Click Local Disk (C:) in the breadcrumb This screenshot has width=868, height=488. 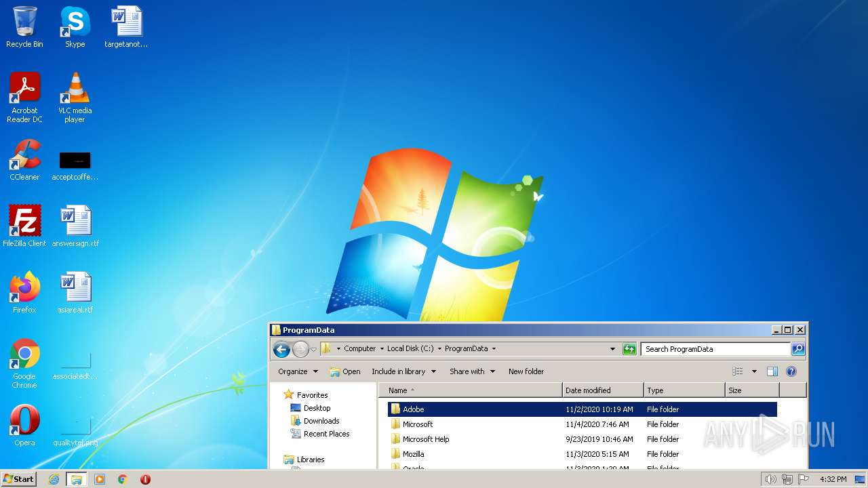(410, 349)
